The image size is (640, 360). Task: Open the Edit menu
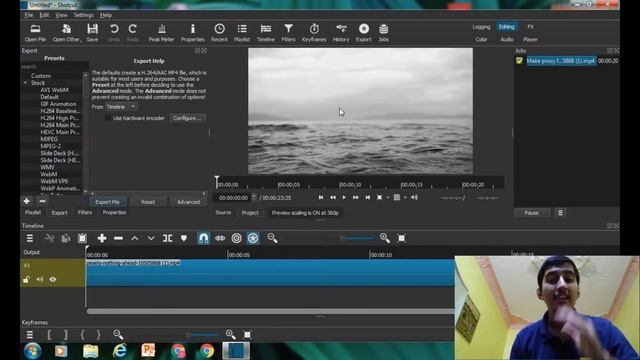44,15
